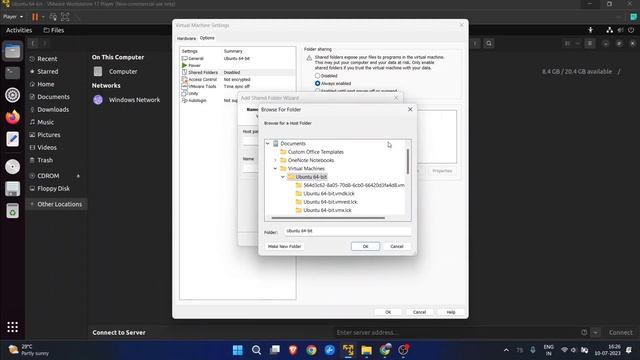
Task: Click OK in Browse For Folder dialog
Action: 365,246
